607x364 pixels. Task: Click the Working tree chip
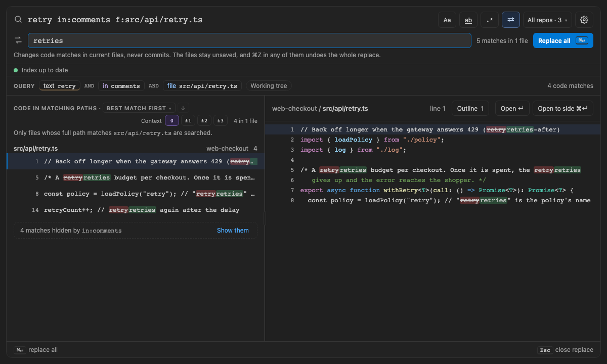pyautogui.click(x=269, y=86)
